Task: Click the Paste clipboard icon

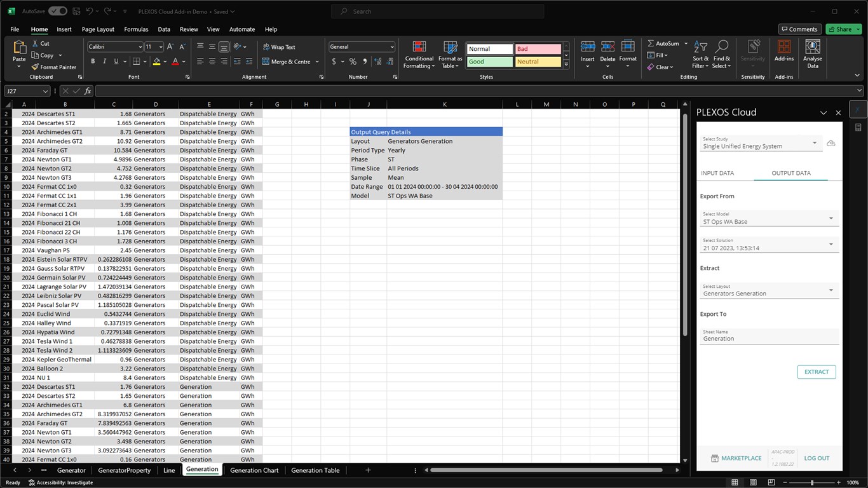Action: (19, 48)
